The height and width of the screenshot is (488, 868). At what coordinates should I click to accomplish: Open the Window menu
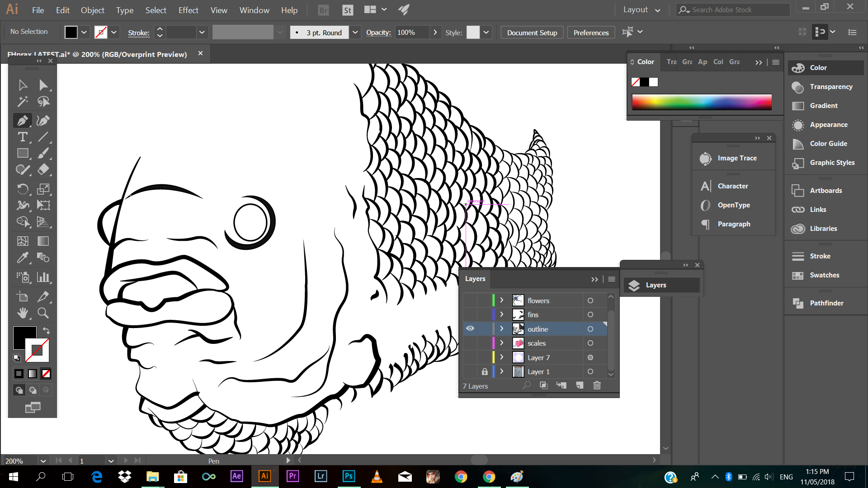point(254,10)
